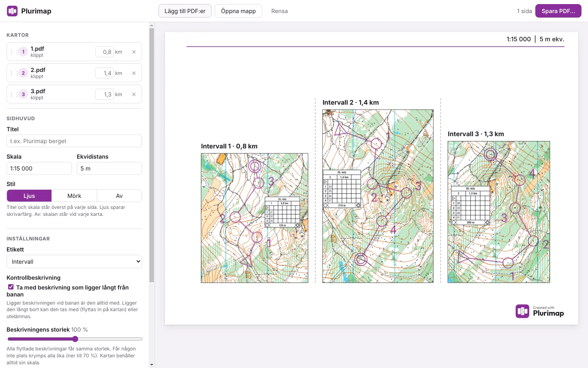This screenshot has height=368, width=588.
Task: Grab the drag handle of 2.pdf
Action: coord(14,73)
